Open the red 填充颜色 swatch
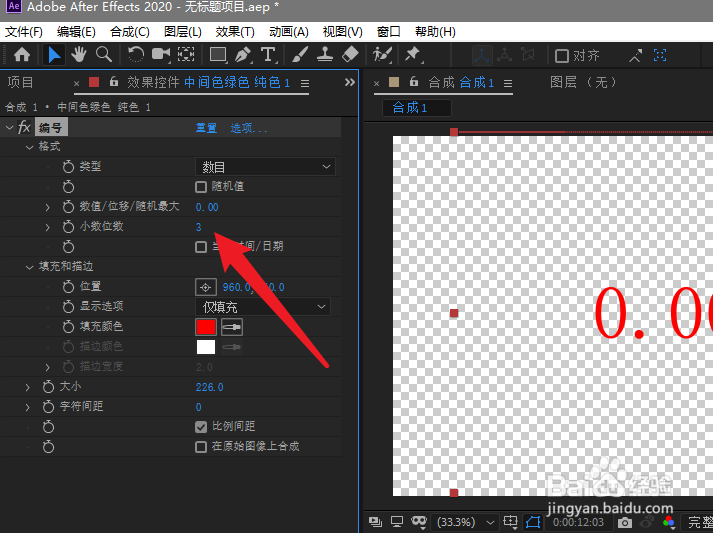The width and height of the screenshot is (713, 533). click(206, 327)
